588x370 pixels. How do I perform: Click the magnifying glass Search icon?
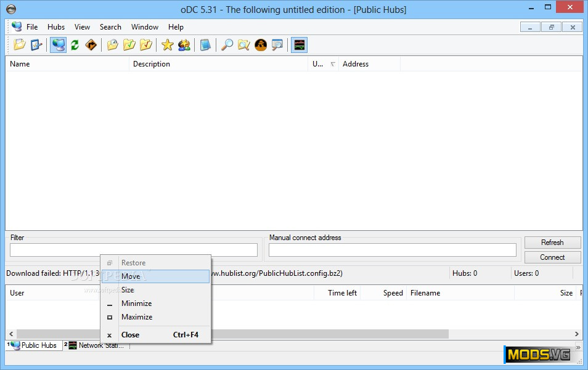point(227,44)
